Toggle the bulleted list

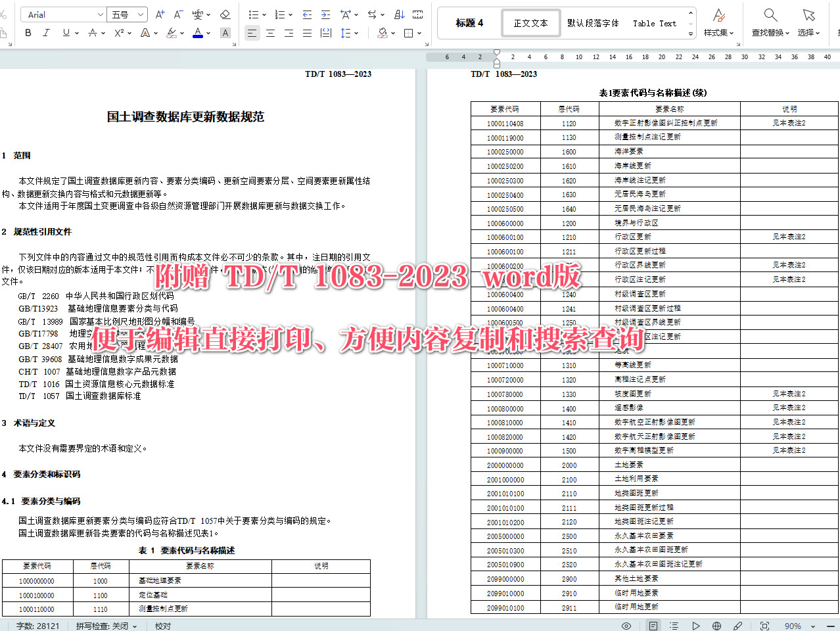[254, 14]
